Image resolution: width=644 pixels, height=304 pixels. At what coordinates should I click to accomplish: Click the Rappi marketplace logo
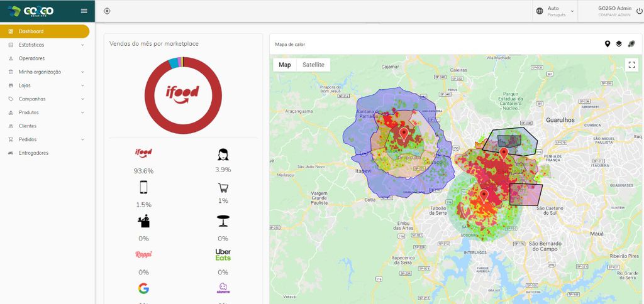click(143, 255)
